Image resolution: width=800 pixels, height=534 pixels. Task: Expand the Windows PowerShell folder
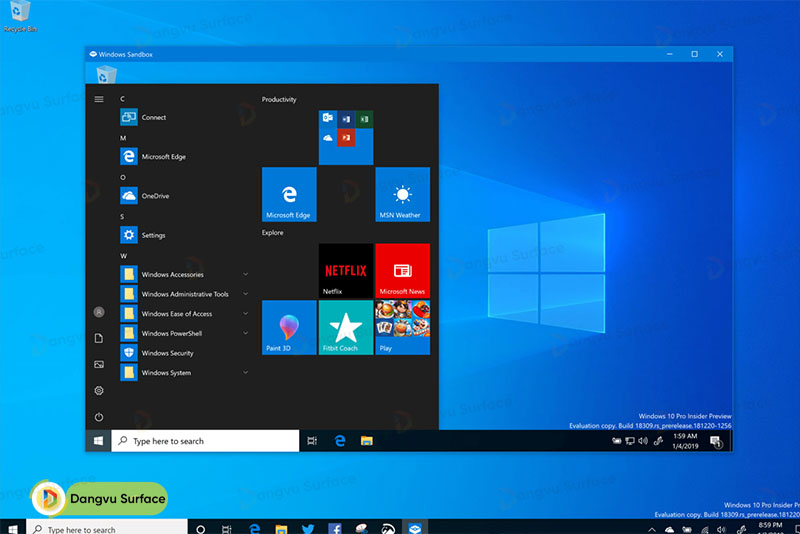pyautogui.click(x=185, y=333)
